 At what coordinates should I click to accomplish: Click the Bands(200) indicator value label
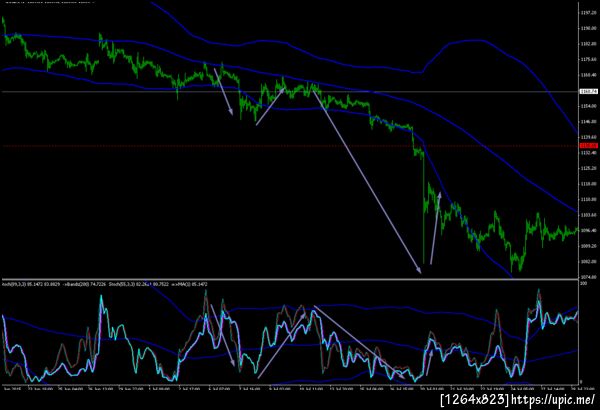pos(85,284)
